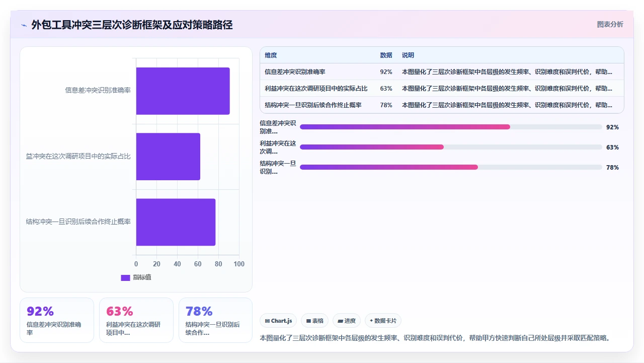Screen dimensions: 644x363
Task: Click the x-axis tick 100
Action: 239,264
